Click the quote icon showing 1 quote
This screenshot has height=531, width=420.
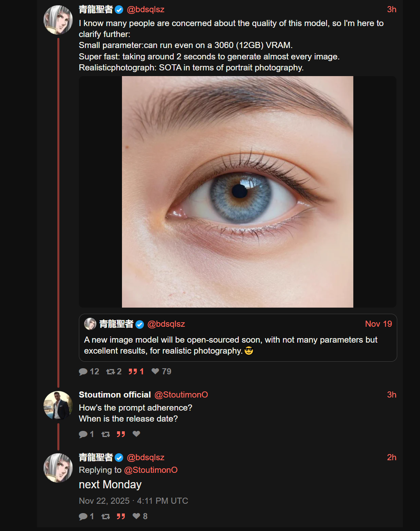point(133,371)
